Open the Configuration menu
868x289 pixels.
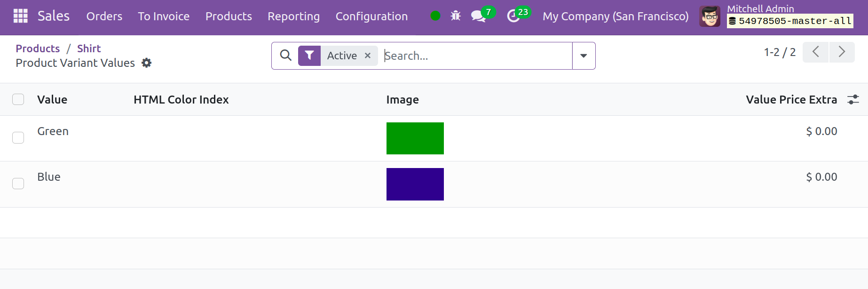pos(371,16)
